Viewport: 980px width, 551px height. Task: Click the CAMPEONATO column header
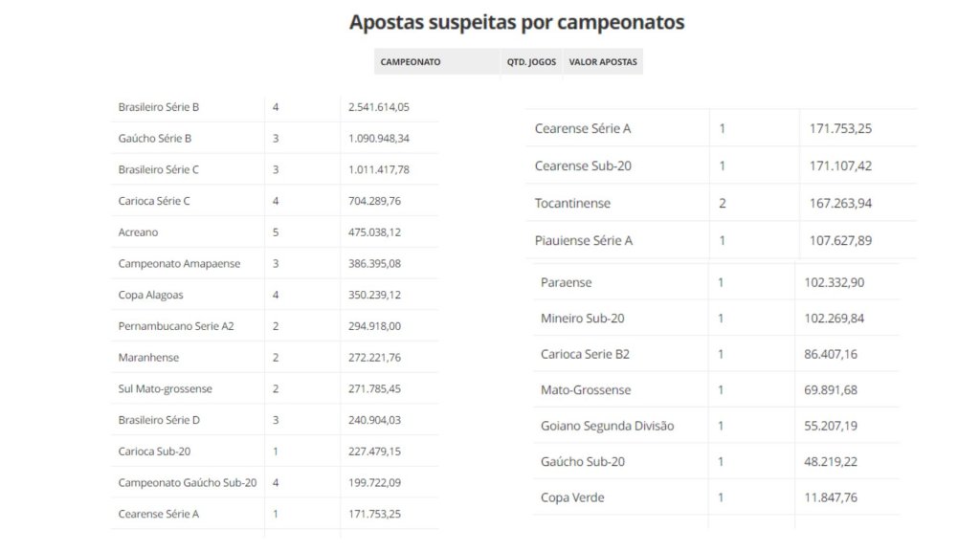(x=410, y=62)
